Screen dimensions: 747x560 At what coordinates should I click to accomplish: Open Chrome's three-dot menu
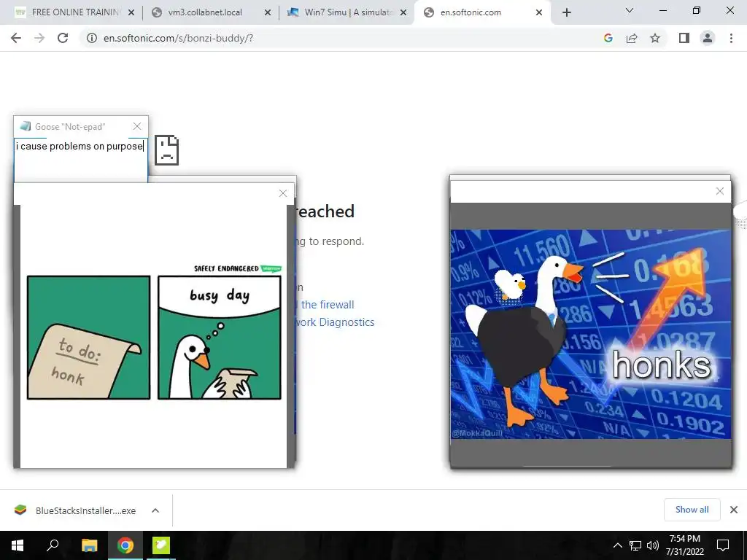[731, 38]
